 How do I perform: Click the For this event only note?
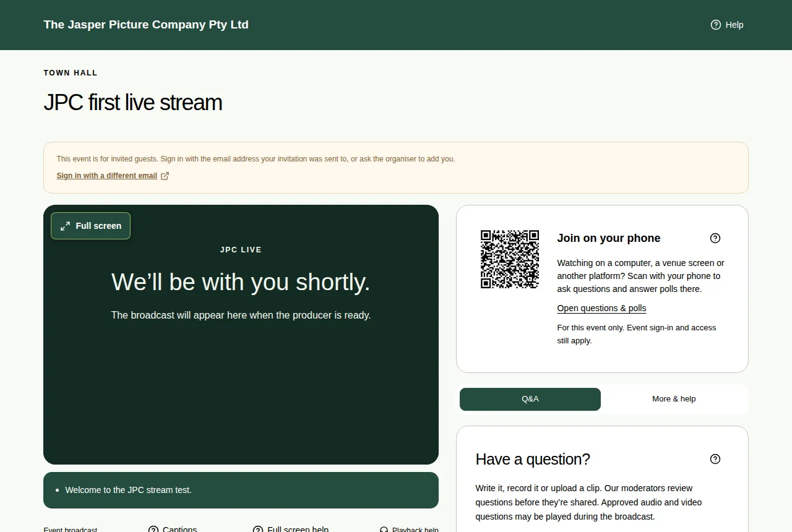click(637, 334)
